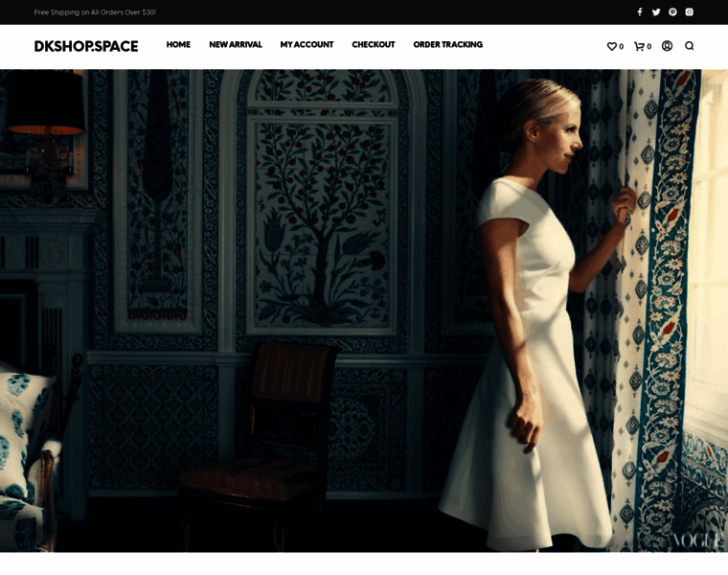Image resolution: width=728 pixels, height=575 pixels.
Task: Open the shopping cart icon
Action: (x=639, y=46)
